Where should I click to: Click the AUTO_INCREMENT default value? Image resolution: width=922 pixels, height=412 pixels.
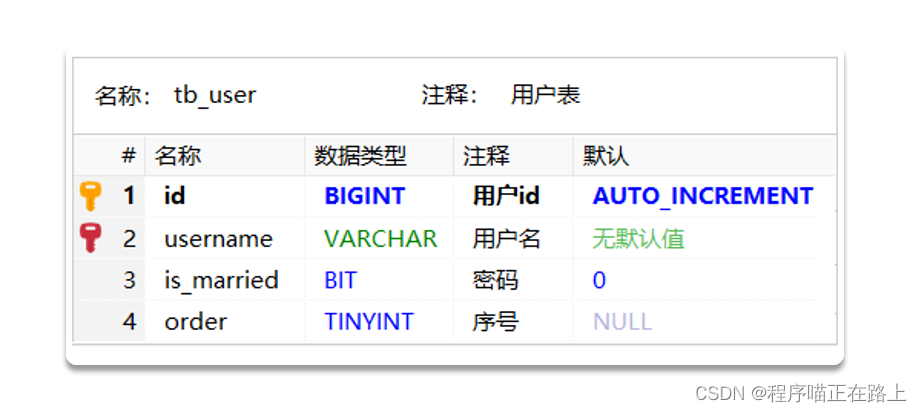coord(703,196)
